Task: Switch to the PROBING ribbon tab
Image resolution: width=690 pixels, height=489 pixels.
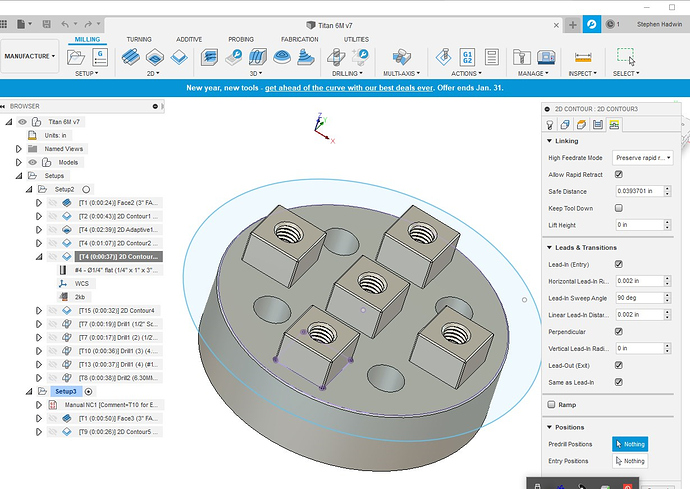Action: click(241, 39)
